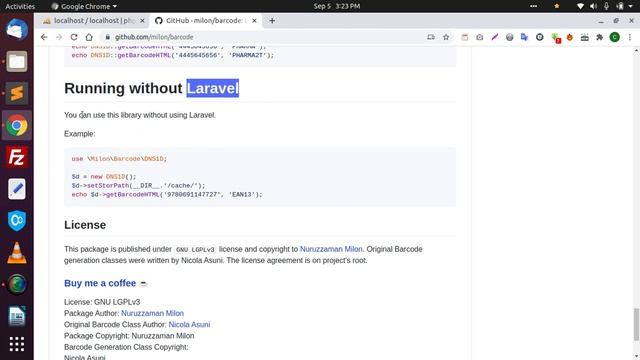Click the code line use \Milon\Barcode\DNS1D

coord(119,159)
